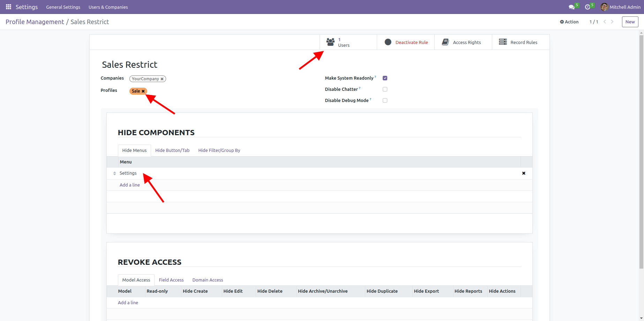Open the Mitchell Admin user menu
This screenshot has height=321, width=644.
point(621,7)
